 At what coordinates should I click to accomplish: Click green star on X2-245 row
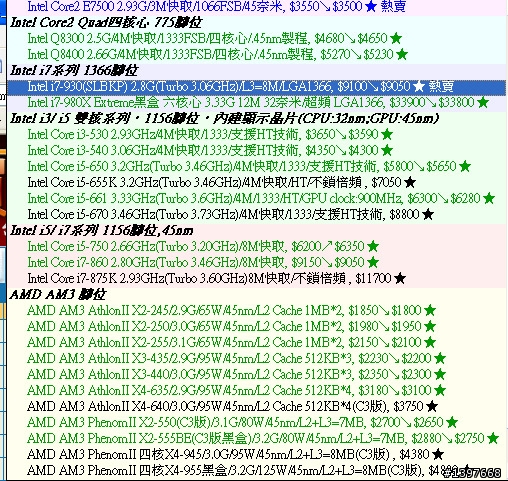(430, 310)
